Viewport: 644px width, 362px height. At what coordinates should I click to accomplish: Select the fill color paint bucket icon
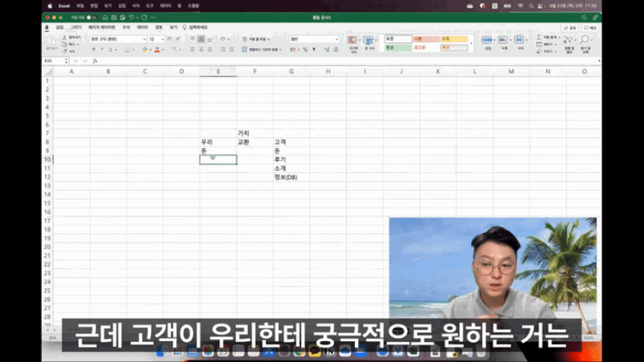(x=144, y=50)
